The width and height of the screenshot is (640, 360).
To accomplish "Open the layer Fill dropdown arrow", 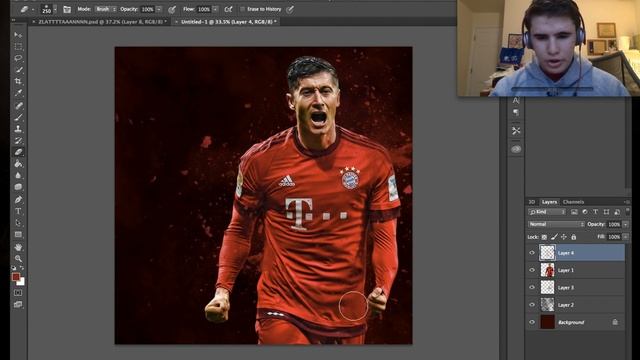I will [x=625, y=237].
